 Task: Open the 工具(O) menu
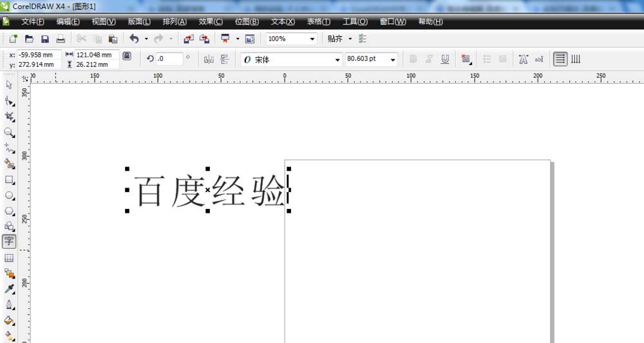355,22
